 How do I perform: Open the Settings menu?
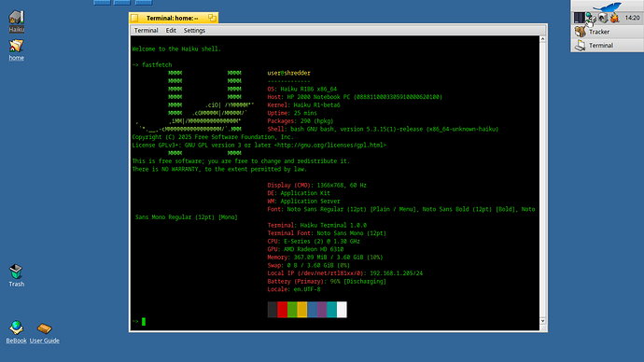coord(194,31)
